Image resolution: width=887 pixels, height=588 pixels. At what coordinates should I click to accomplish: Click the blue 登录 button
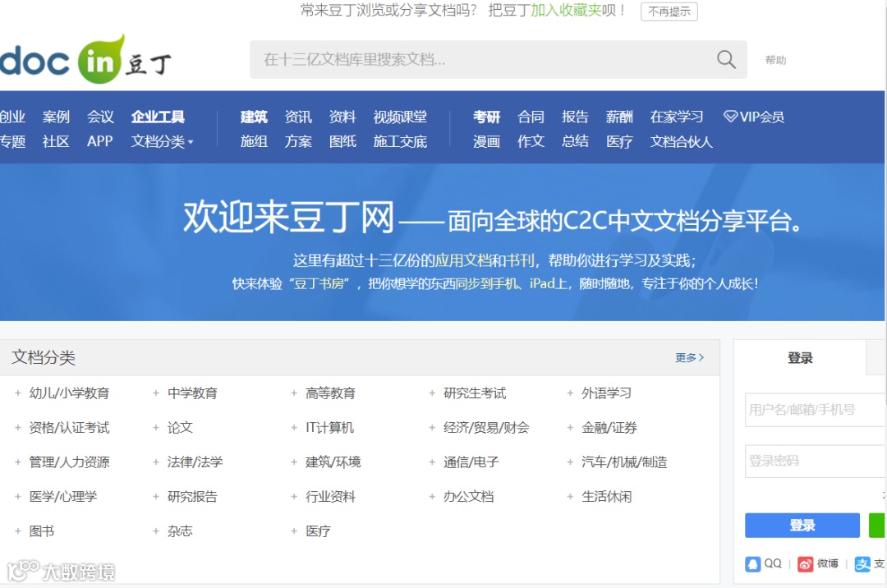tap(802, 526)
